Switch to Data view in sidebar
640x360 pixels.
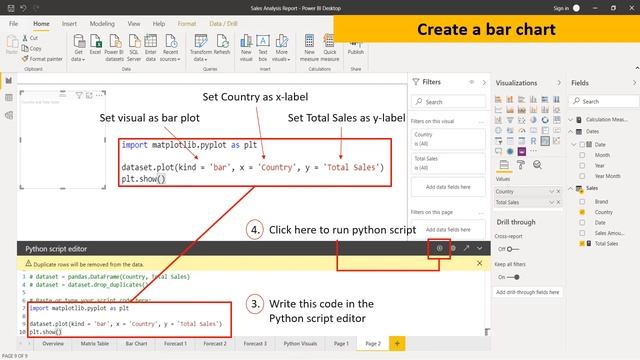click(9, 98)
